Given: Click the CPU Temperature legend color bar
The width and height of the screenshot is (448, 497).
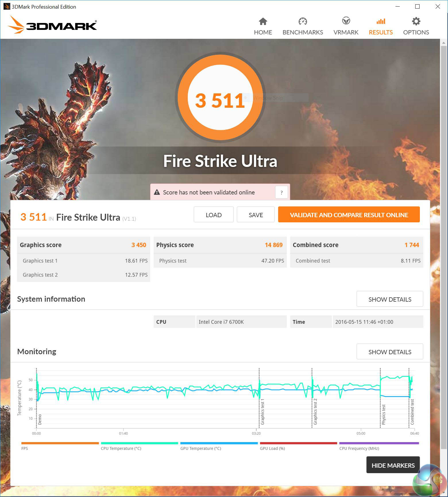Looking at the screenshot, I should [140, 443].
